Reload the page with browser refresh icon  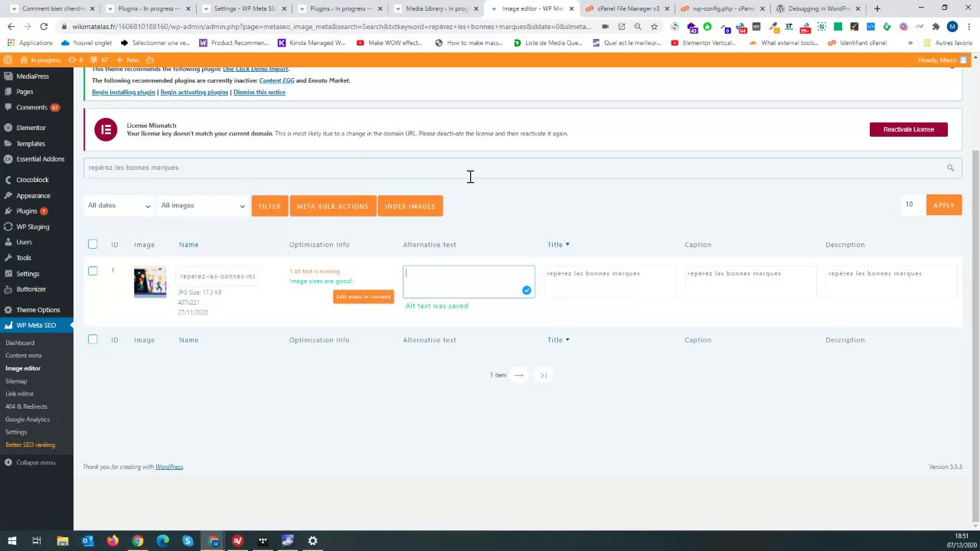(44, 26)
